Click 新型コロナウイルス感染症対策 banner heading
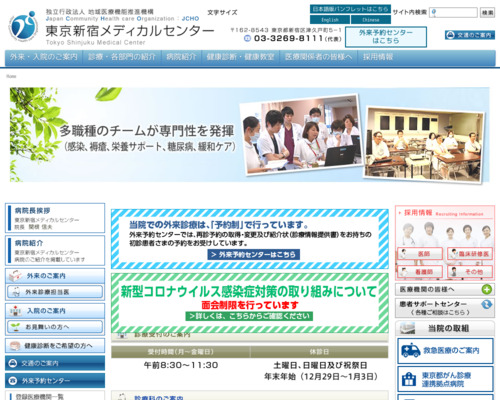 (249, 291)
